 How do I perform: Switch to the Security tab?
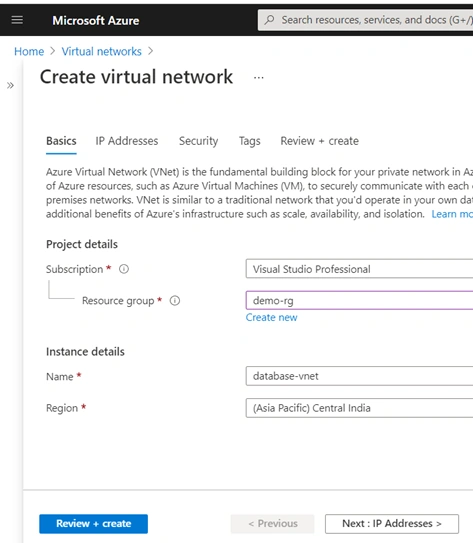tap(198, 141)
